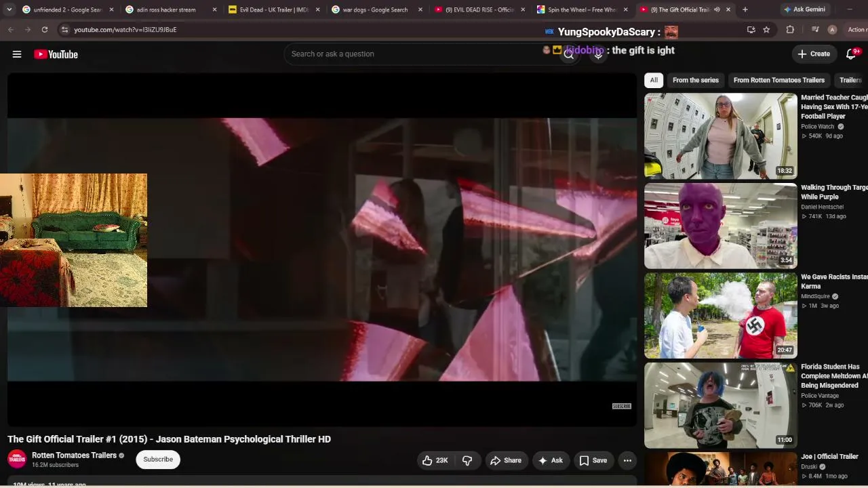Screen dimensions: 868x488
Task: Open more actions (three dots) menu
Action: click(x=627, y=460)
